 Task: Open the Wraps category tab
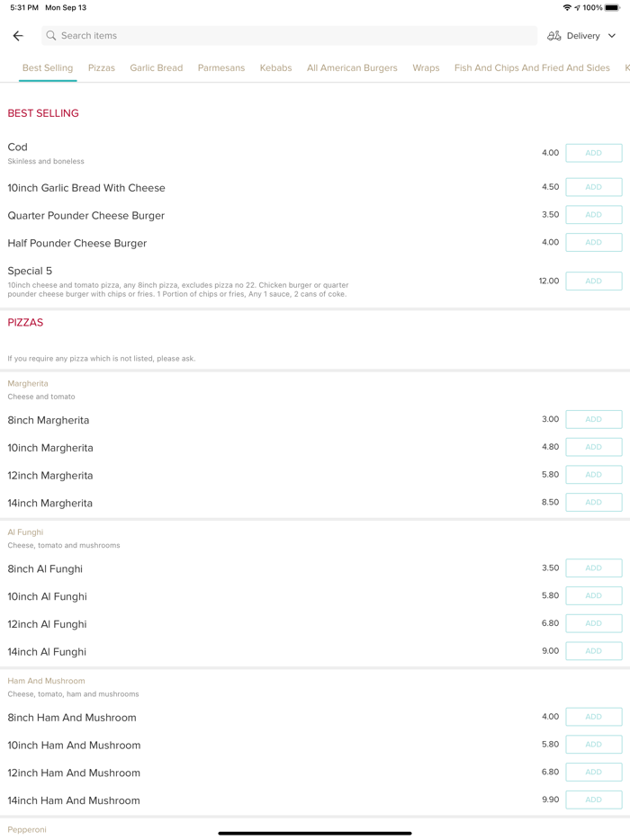point(426,67)
